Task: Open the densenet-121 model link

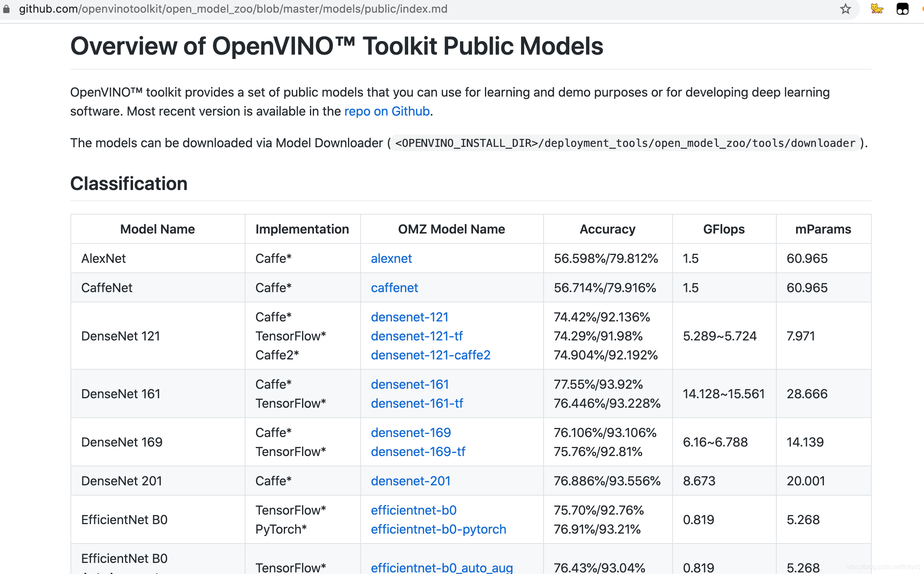Action: [409, 317]
